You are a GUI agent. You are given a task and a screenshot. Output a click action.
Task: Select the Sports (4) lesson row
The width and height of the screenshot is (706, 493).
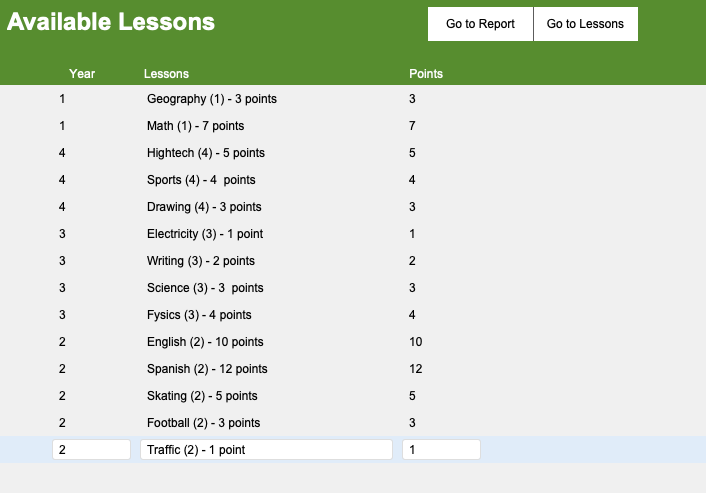click(353, 180)
